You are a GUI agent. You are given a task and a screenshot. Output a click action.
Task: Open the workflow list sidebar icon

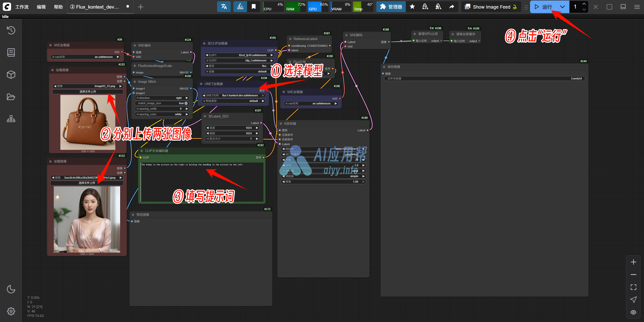click(x=11, y=52)
